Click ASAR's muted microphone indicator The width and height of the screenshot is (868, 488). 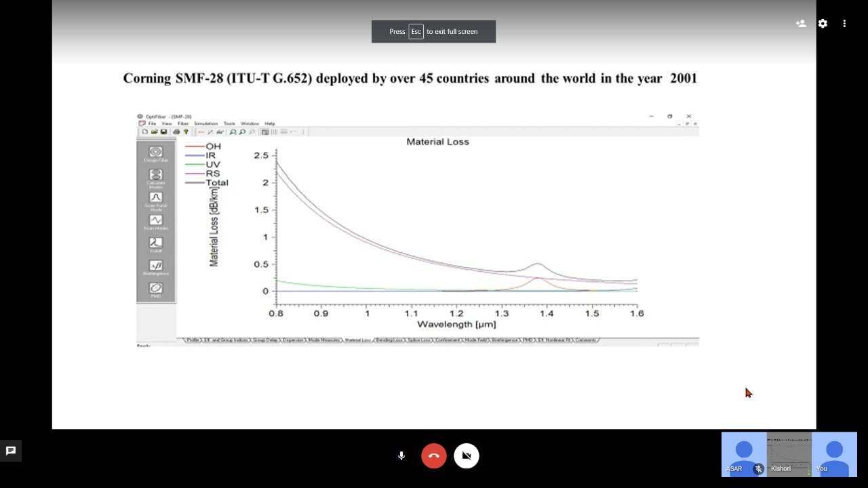click(759, 469)
